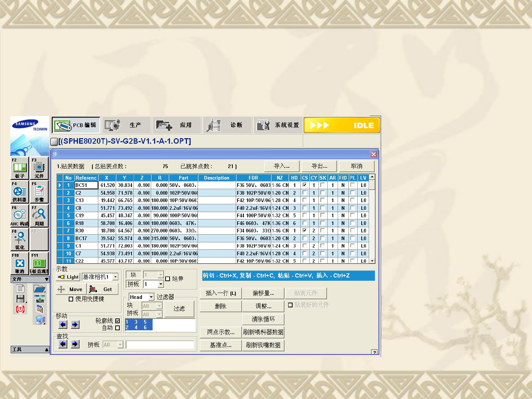This screenshot has width=532, height=399.
Task: Toggle the 轮廓线 outline checkbox
Action: (x=117, y=321)
